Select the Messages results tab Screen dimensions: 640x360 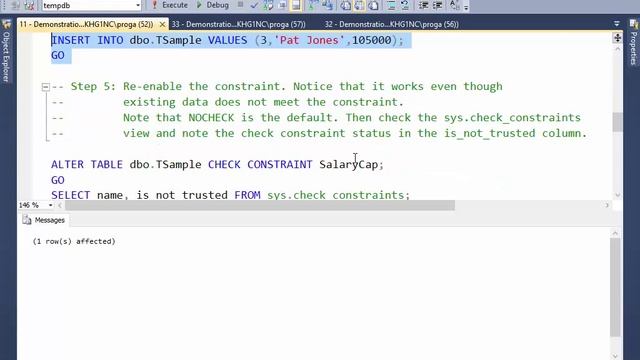44,220
